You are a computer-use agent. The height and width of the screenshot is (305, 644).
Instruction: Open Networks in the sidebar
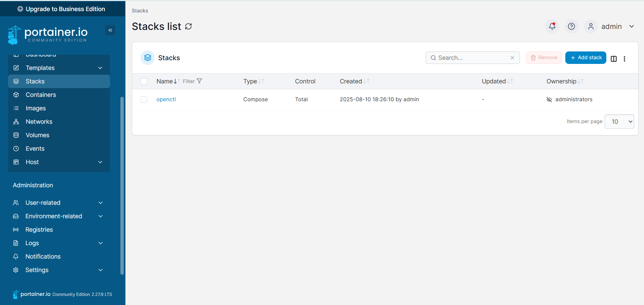click(x=59, y=122)
